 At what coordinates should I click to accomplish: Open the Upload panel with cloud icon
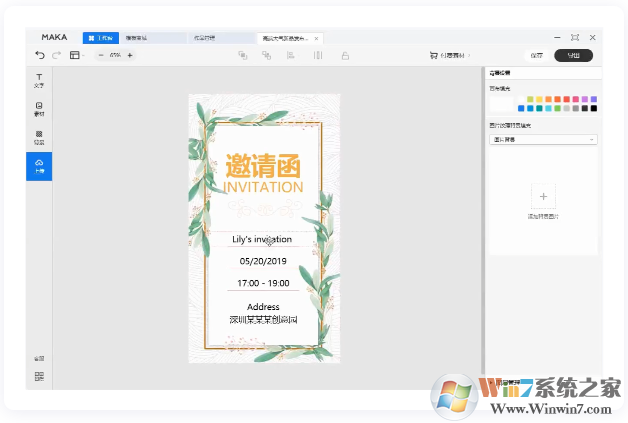[x=39, y=166]
